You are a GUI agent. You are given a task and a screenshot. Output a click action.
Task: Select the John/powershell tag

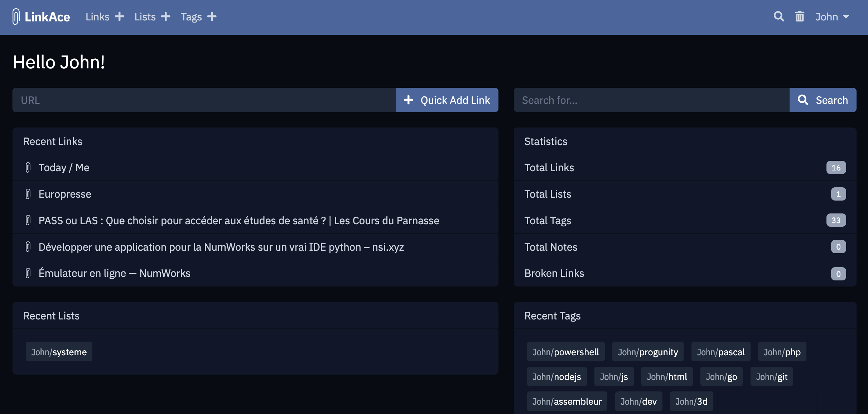[x=565, y=352]
